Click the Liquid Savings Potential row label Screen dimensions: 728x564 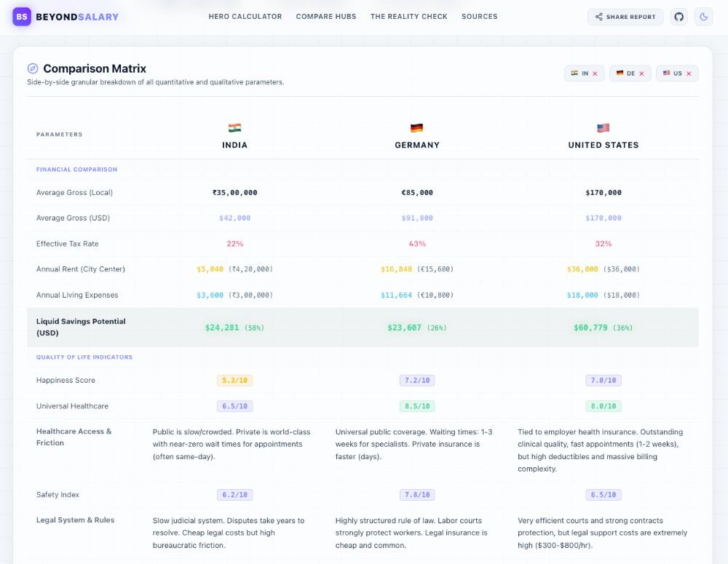[81, 327]
